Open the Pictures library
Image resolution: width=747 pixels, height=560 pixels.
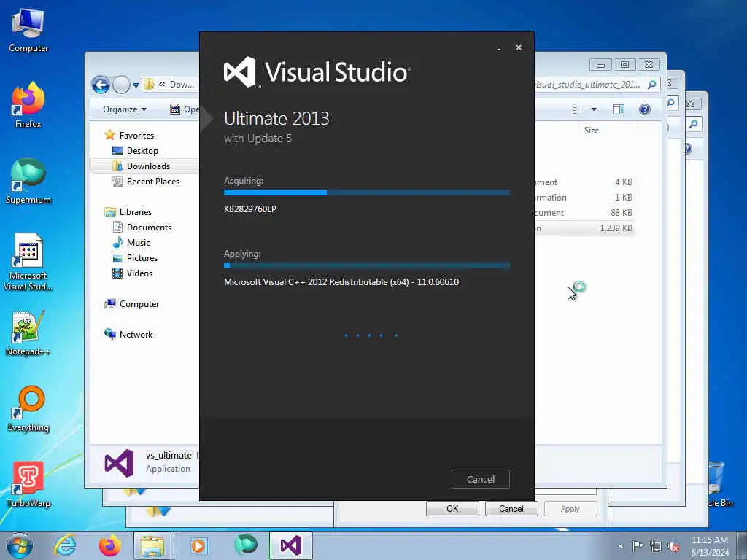coord(142,257)
